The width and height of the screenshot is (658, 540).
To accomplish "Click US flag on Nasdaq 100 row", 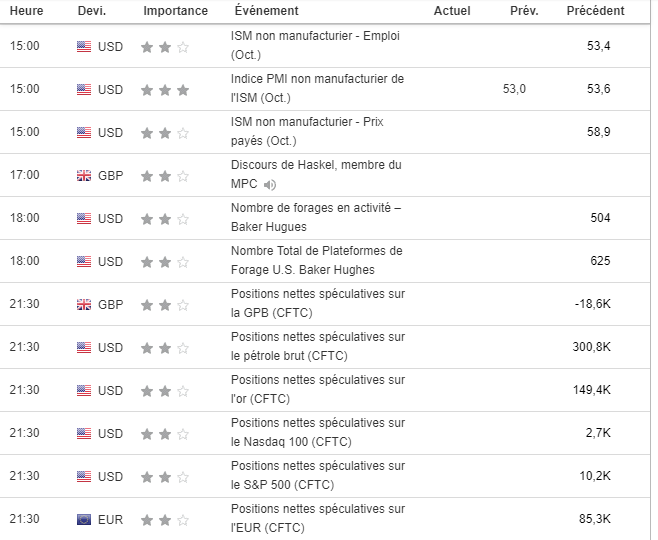I will 84,434.
